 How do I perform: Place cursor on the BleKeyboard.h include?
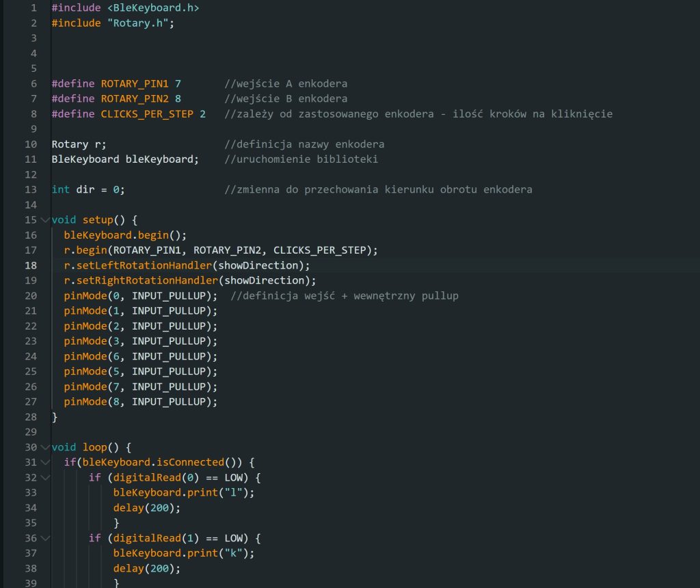tap(154, 8)
